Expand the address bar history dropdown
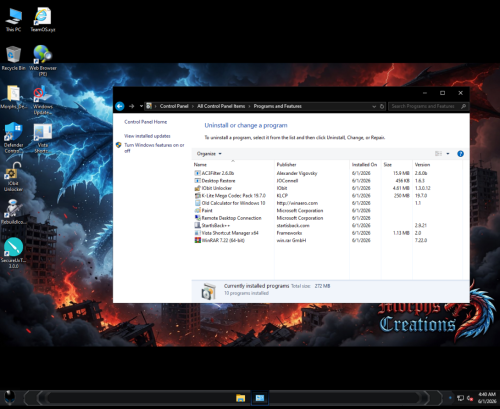Screen dimensions: 500x409 pyautogui.click(x=374, y=106)
